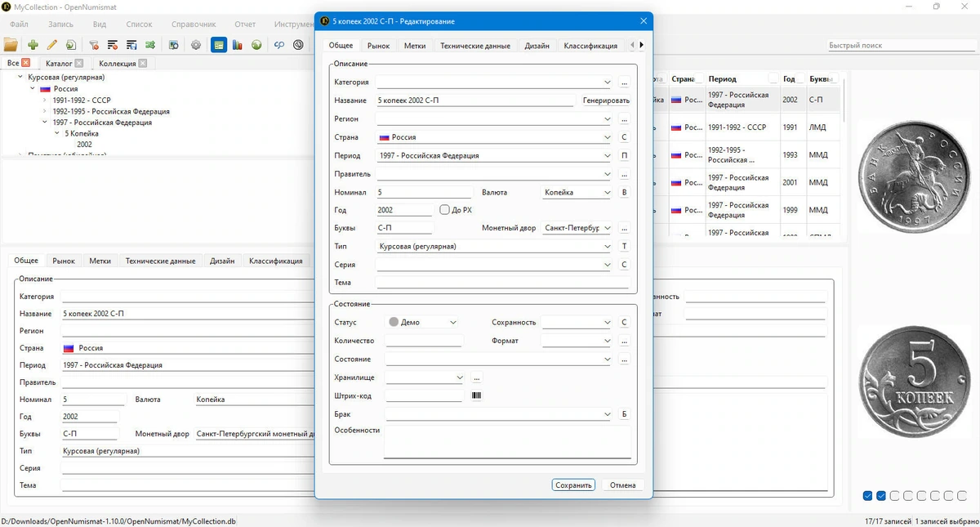The height and width of the screenshot is (527, 980).
Task: Click the Т button beside Тип dropdown
Action: (x=624, y=246)
